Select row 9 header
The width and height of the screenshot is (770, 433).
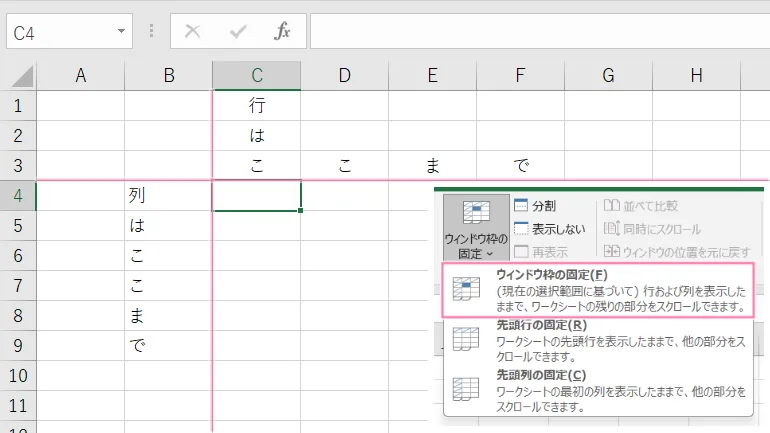(18, 346)
